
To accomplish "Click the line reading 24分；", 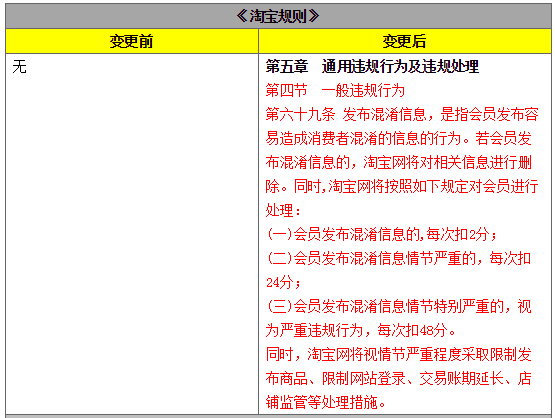I will tap(284, 282).
